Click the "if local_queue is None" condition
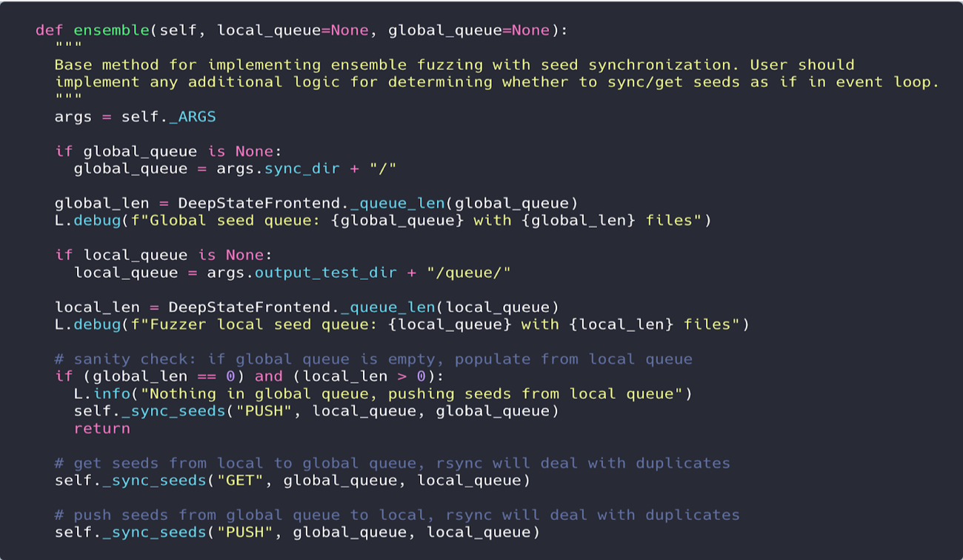The image size is (963, 560). point(159,256)
